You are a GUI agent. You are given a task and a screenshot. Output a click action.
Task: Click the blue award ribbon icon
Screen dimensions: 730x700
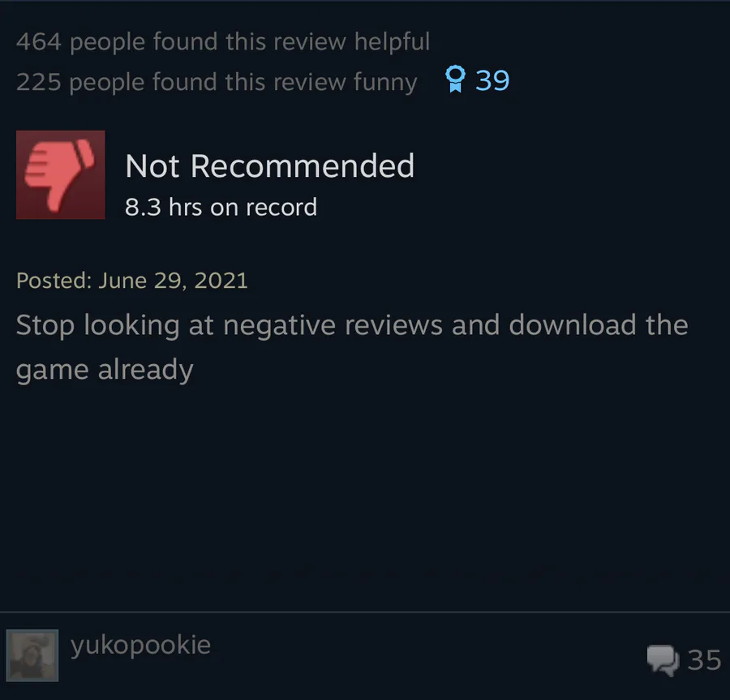(455, 79)
